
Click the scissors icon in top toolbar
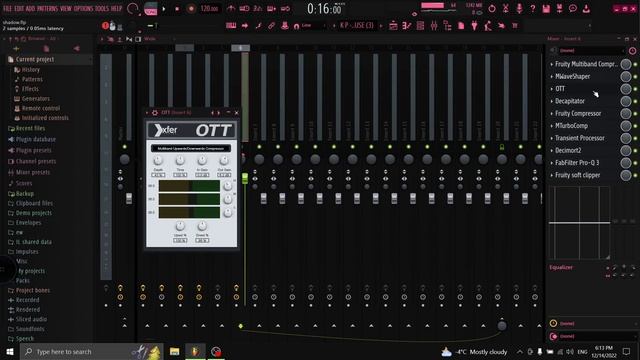506,8
